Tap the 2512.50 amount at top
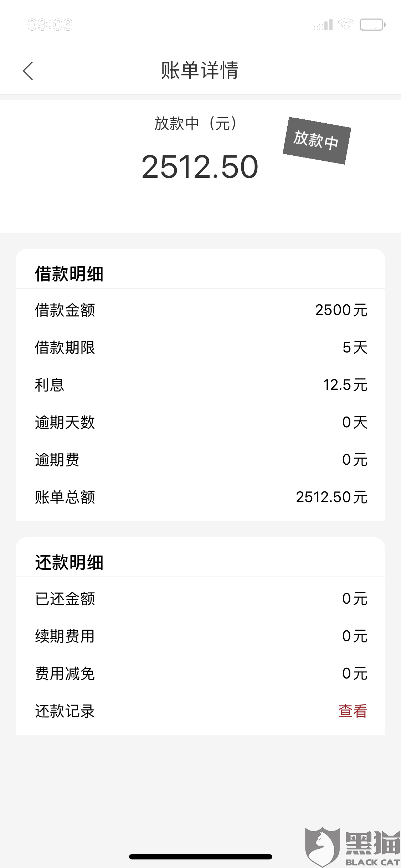 point(200,166)
